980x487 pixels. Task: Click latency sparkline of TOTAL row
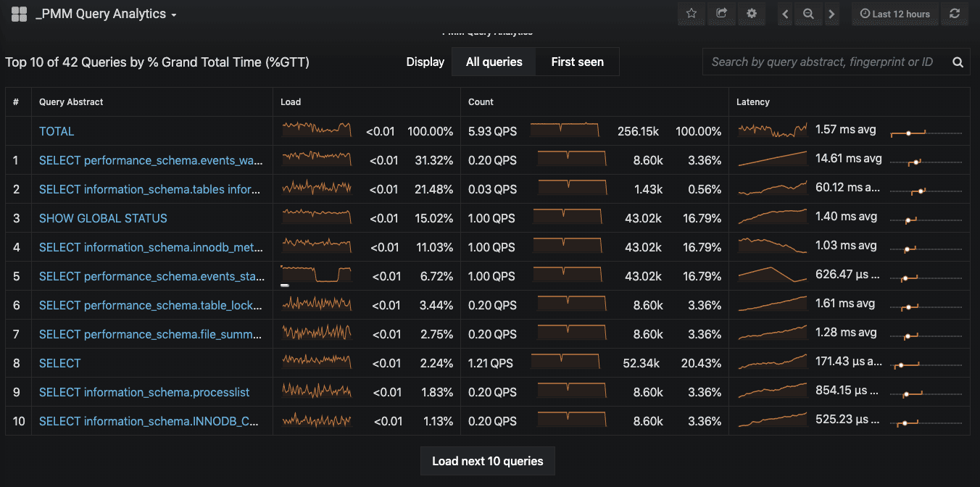(x=773, y=130)
